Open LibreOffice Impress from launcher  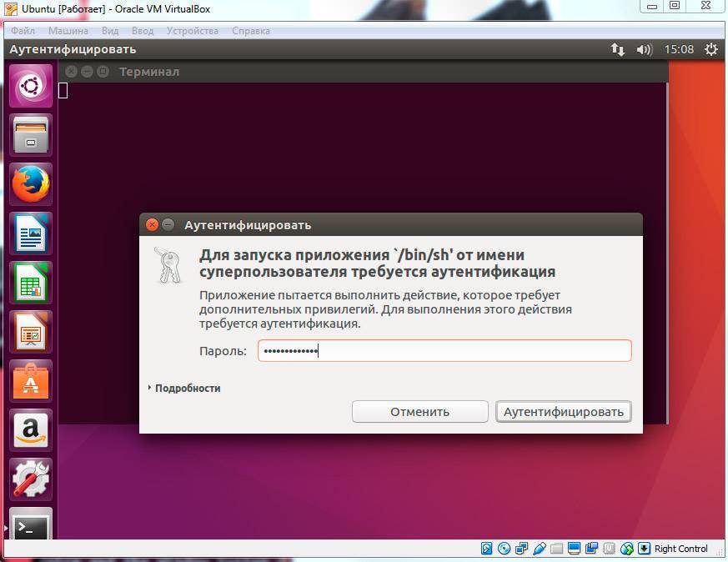[x=31, y=332]
